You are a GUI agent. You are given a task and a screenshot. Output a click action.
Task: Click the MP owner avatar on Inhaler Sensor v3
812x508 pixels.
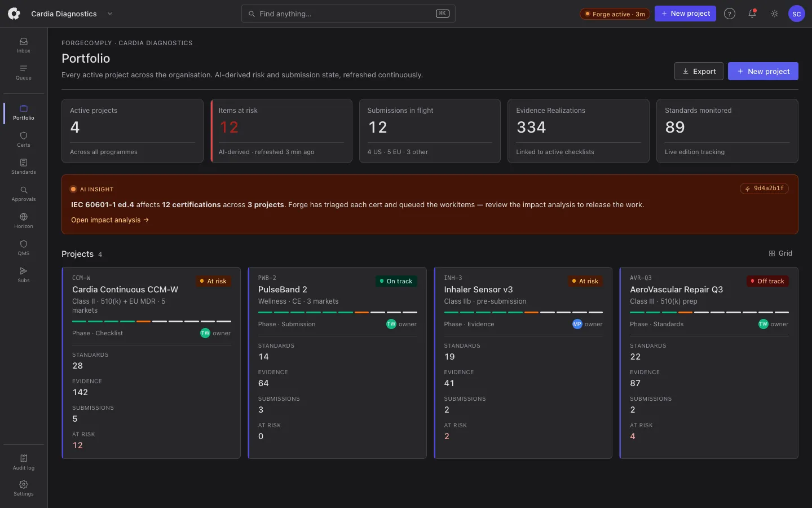(577, 324)
